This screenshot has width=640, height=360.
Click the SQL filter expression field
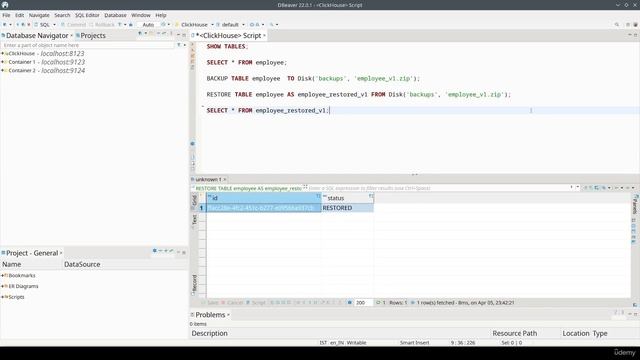click(x=439, y=188)
